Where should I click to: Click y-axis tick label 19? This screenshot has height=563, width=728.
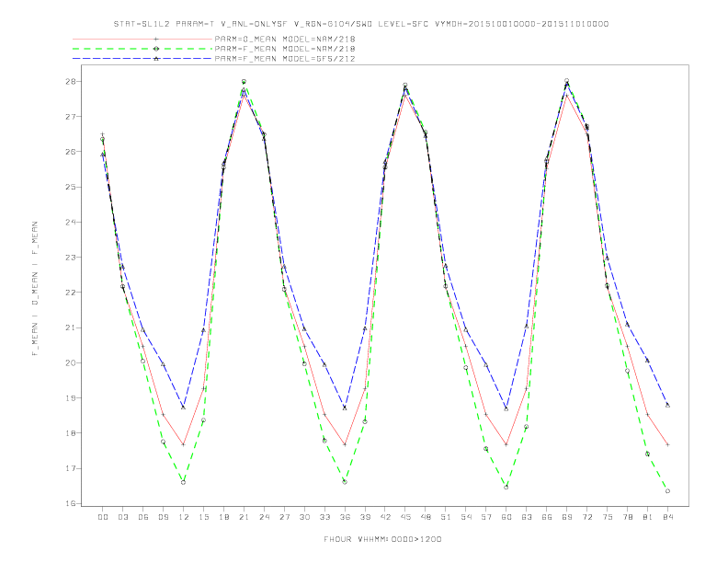(x=70, y=398)
